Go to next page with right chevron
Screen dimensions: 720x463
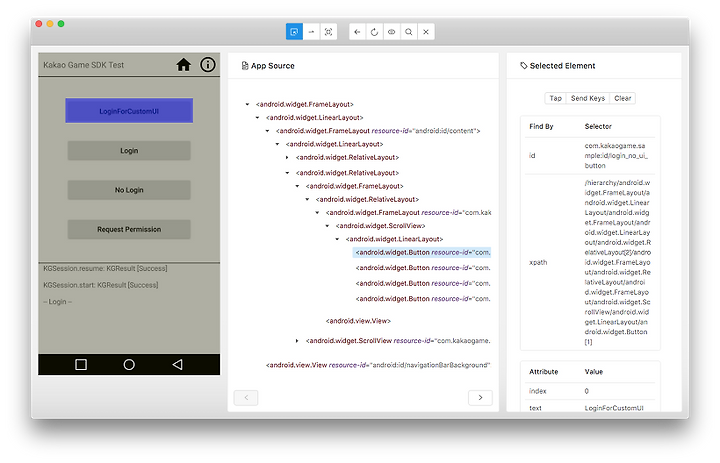pyautogui.click(x=480, y=397)
